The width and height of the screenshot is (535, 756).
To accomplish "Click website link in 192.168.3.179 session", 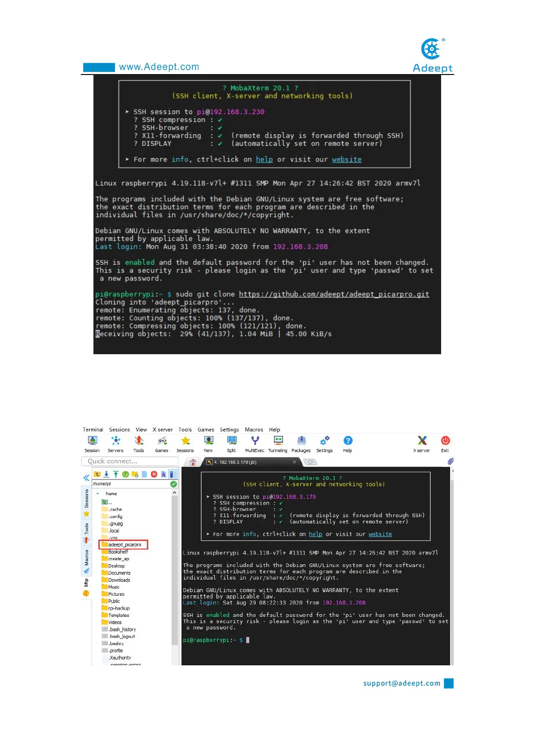I will point(380,534).
